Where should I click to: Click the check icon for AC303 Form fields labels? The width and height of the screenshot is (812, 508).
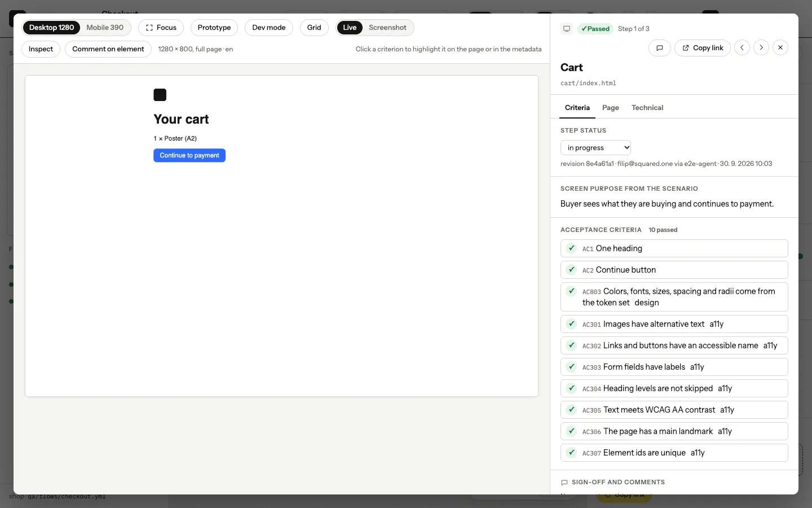tap(571, 367)
